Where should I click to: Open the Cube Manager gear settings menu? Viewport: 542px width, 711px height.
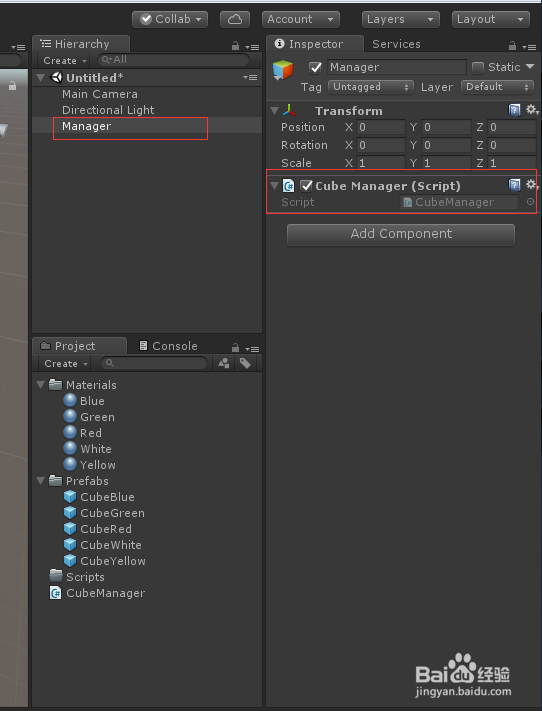click(x=532, y=185)
